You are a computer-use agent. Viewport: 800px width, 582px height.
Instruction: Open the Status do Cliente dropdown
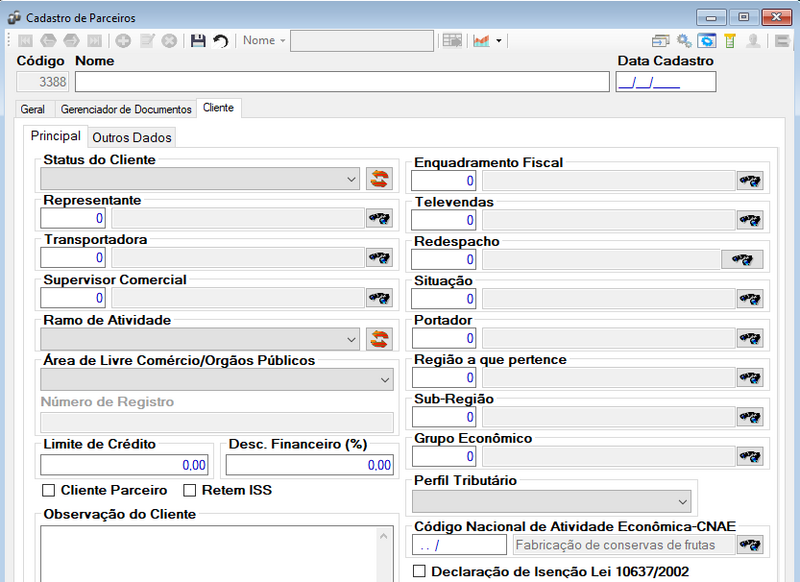coord(200,179)
